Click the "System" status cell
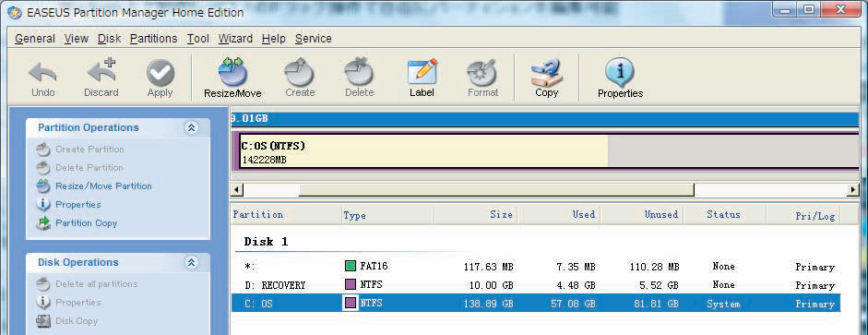This screenshot has width=868, height=335. [x=723, y=304]
